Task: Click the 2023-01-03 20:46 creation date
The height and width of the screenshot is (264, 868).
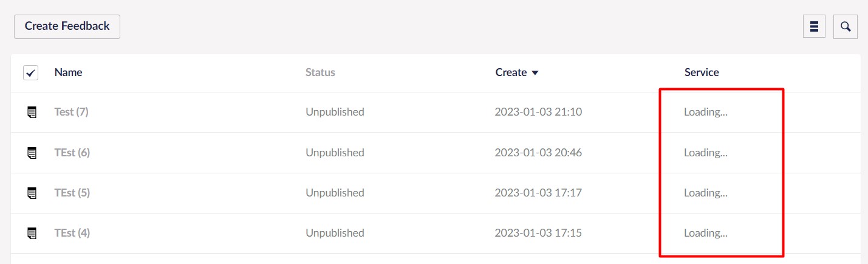Action: click(x=538, y=153)
